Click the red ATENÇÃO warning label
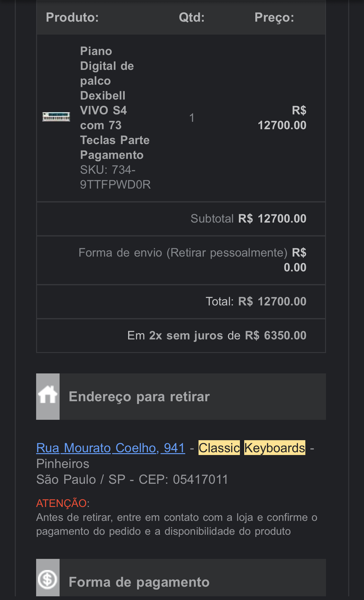This screenshot has width=364, height=600. point(61,503)
